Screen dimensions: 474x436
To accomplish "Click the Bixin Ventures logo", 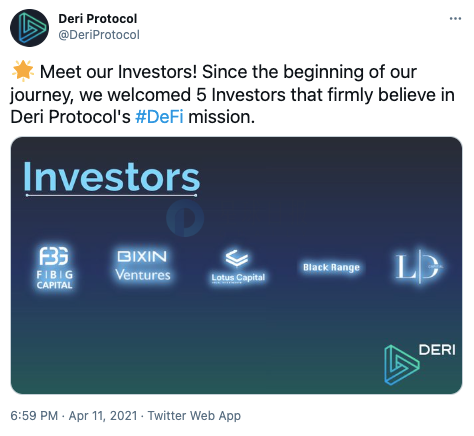I will (x=143, y=266).
